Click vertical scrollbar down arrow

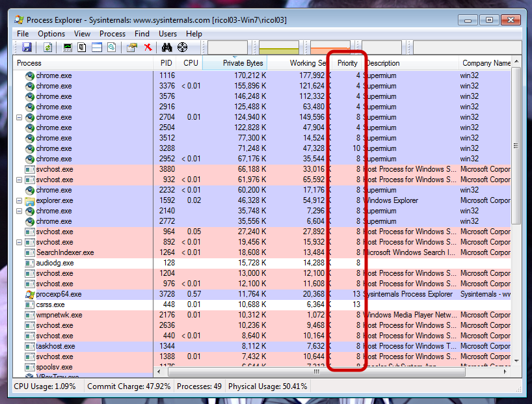point(516,360)
